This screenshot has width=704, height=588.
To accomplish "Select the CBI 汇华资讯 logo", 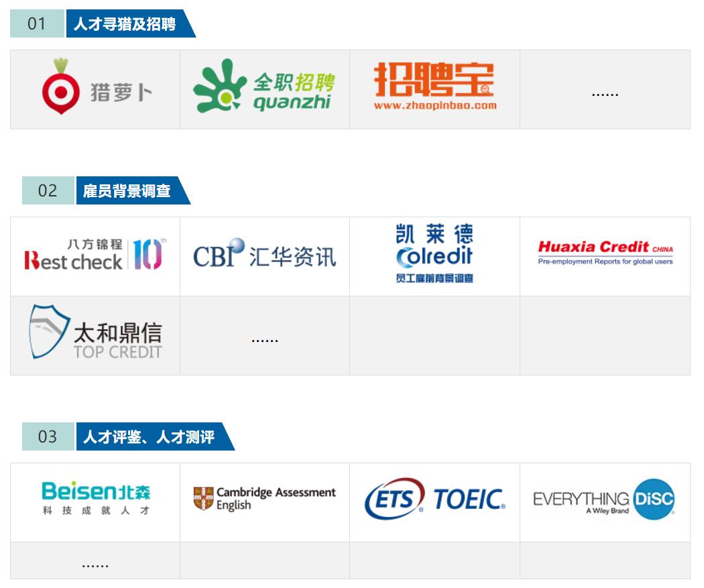I will pyautogui.click(x=265, y=255).
